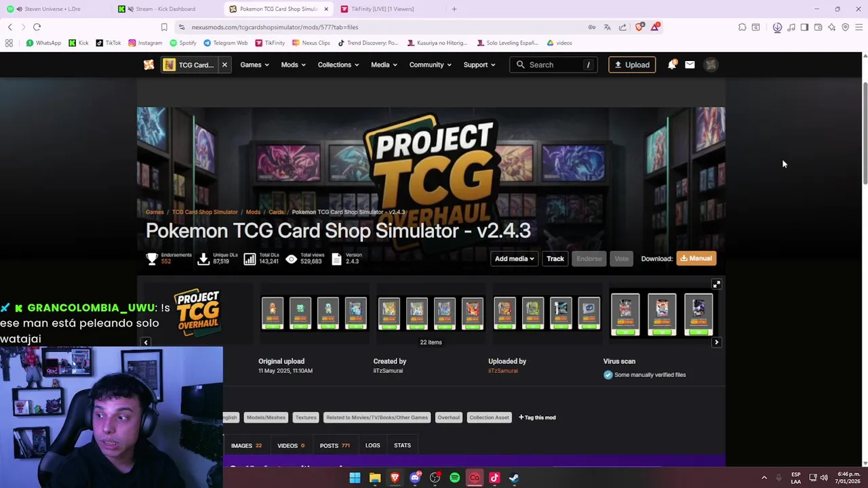Image resolution: width=868 pixels, height=488 pixels.
Task: Click the translate page icon
Action: click(607, 27)
